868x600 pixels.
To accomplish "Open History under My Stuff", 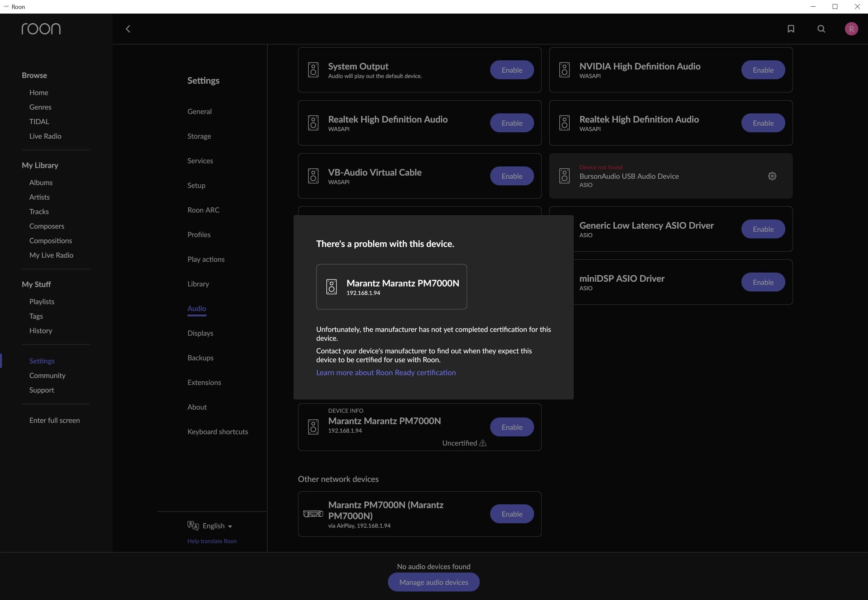I will [x=41, y=331].
